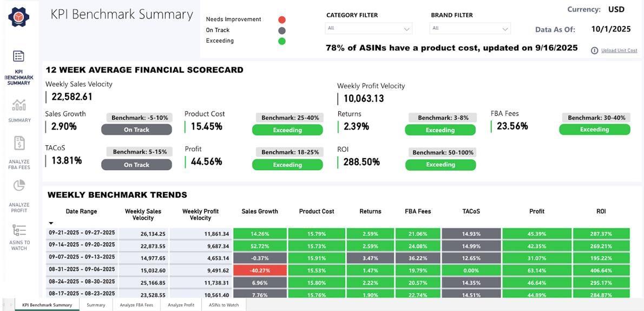Click the Upload Unit Cost link
Viewport: 644px width, 311px height.
tap(619, 50)
